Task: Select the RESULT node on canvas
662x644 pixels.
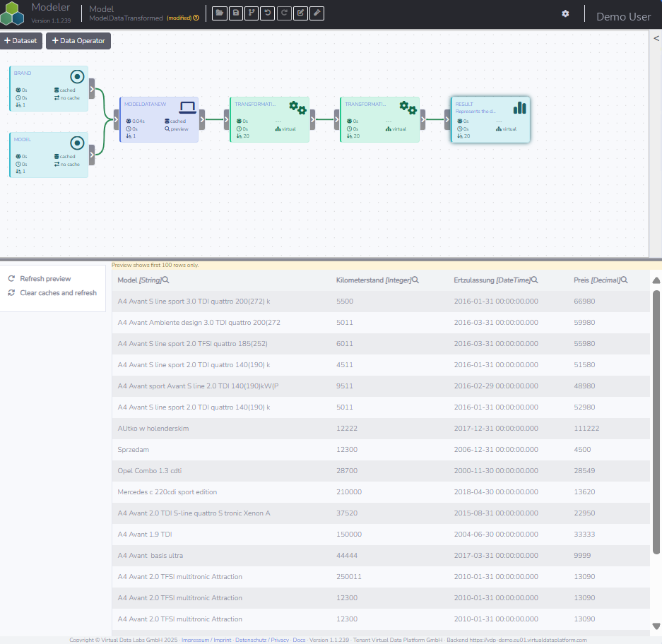Action: tap(490, 120)
